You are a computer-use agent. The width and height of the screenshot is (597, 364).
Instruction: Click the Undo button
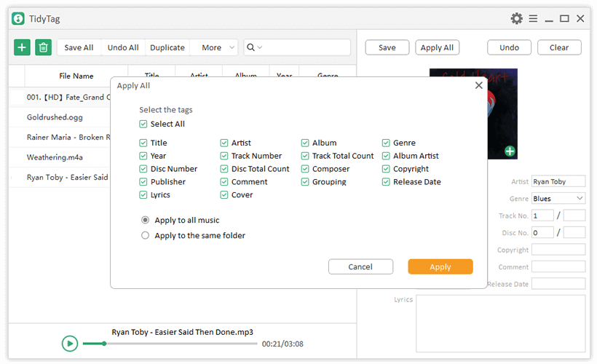click(509, 47)
